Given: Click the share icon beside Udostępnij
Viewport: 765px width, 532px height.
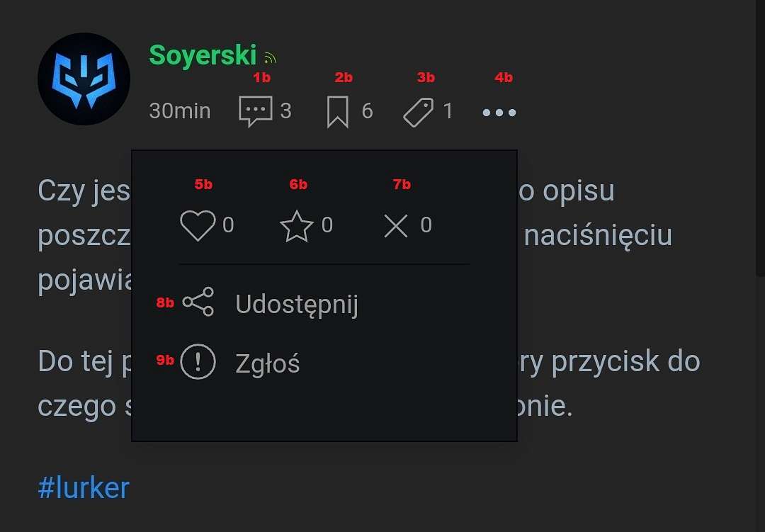Looking at the screenshot, I should (x=198, y=302).
